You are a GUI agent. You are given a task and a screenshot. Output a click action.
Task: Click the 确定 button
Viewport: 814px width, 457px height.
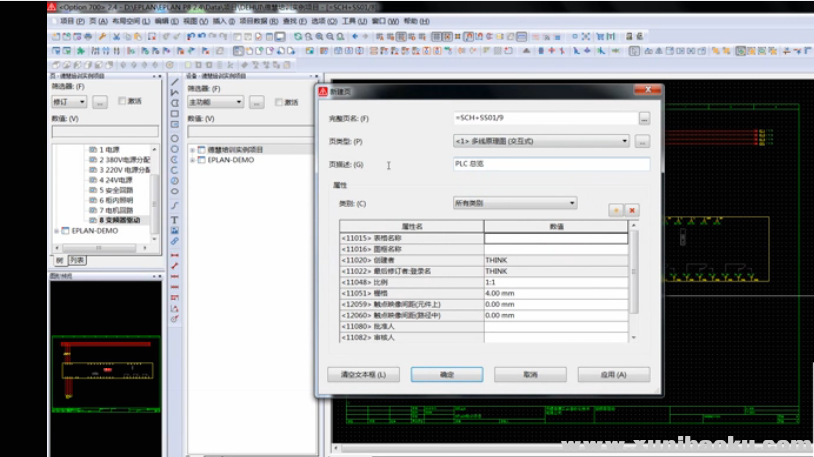tap(447, 374)
